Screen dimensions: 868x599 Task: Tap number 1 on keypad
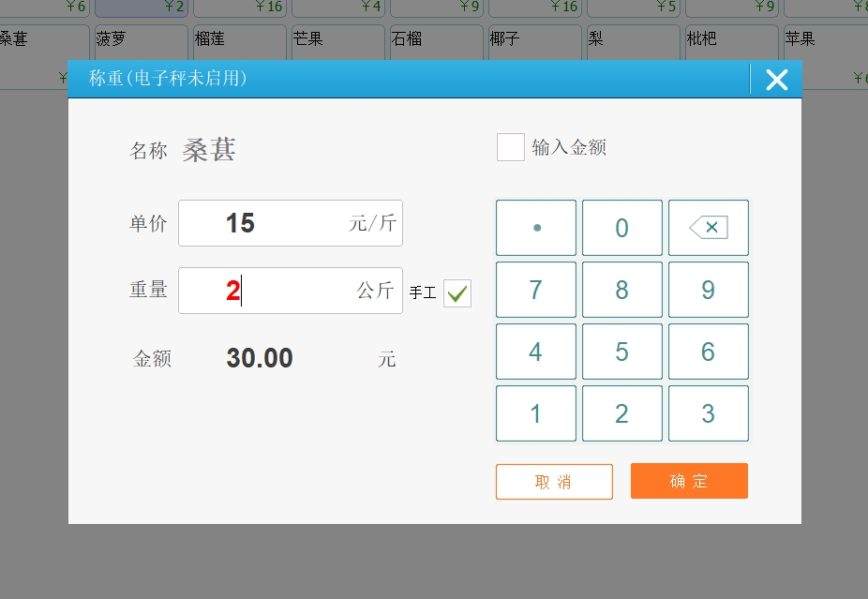click(535, 413)
